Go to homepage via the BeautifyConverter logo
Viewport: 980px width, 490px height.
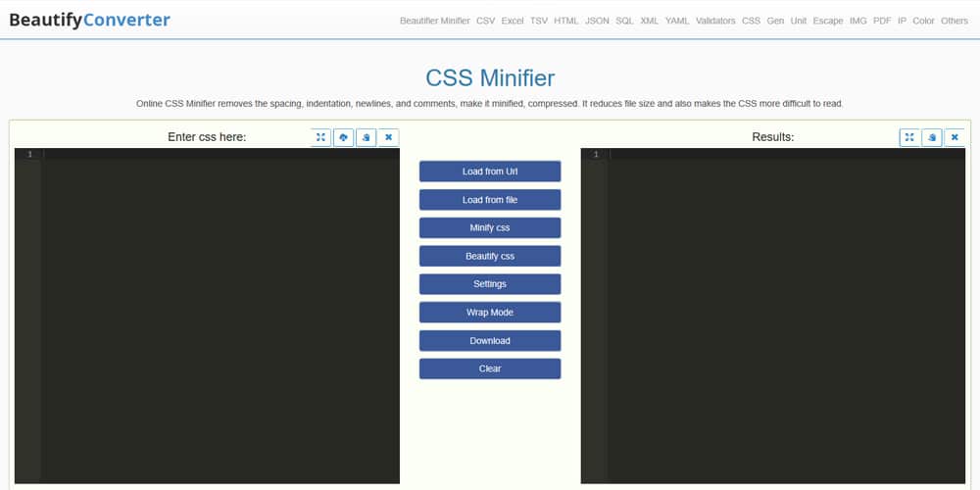[x=89, y=20]
